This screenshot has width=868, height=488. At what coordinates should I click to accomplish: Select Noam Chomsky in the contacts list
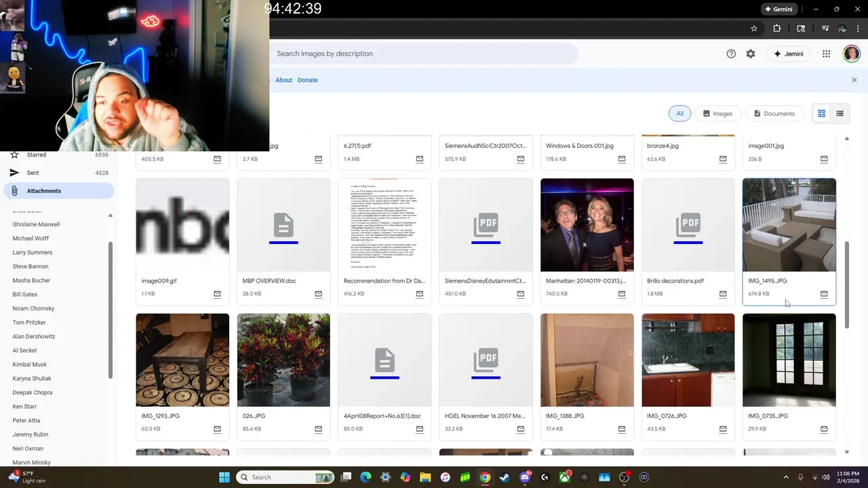click(33, 308)
